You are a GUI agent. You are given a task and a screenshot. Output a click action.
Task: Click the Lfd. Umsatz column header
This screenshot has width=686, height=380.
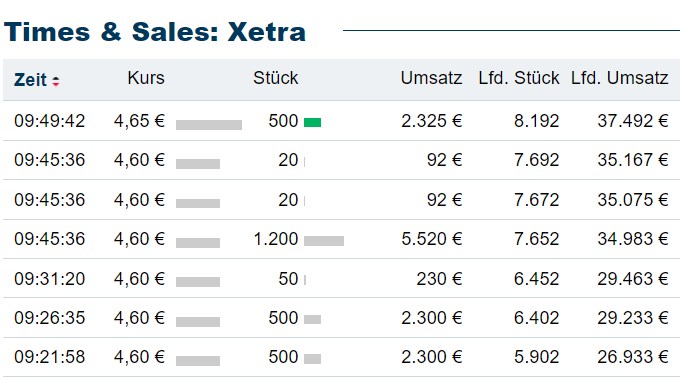(620, 78)
